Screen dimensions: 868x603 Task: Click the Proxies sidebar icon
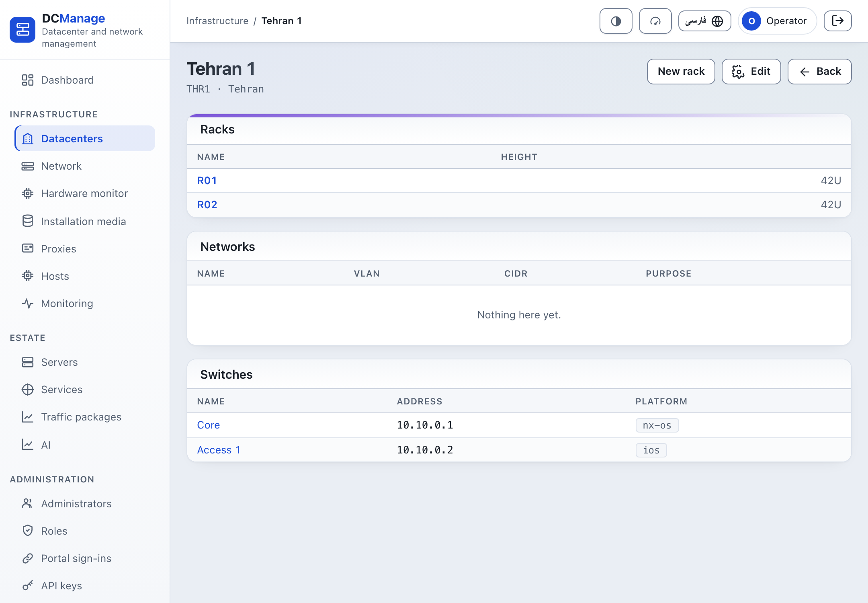28,248
